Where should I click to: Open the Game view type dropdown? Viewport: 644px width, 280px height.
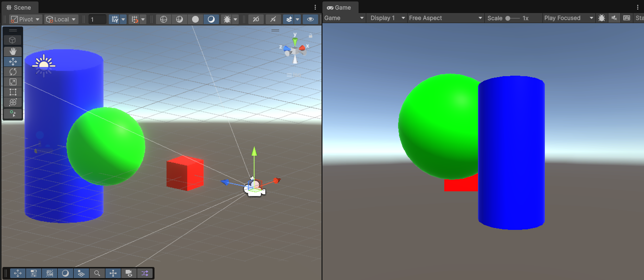(344, 18)
